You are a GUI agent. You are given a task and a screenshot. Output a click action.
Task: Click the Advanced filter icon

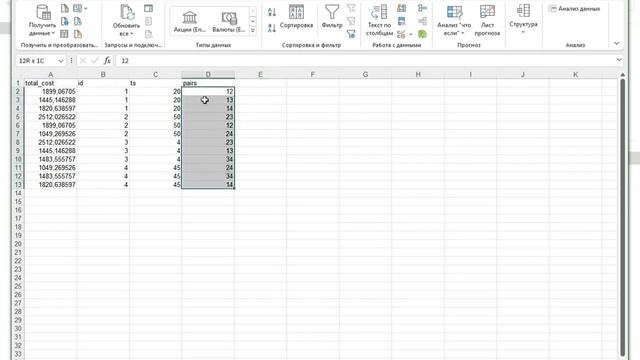click(351, 34)
